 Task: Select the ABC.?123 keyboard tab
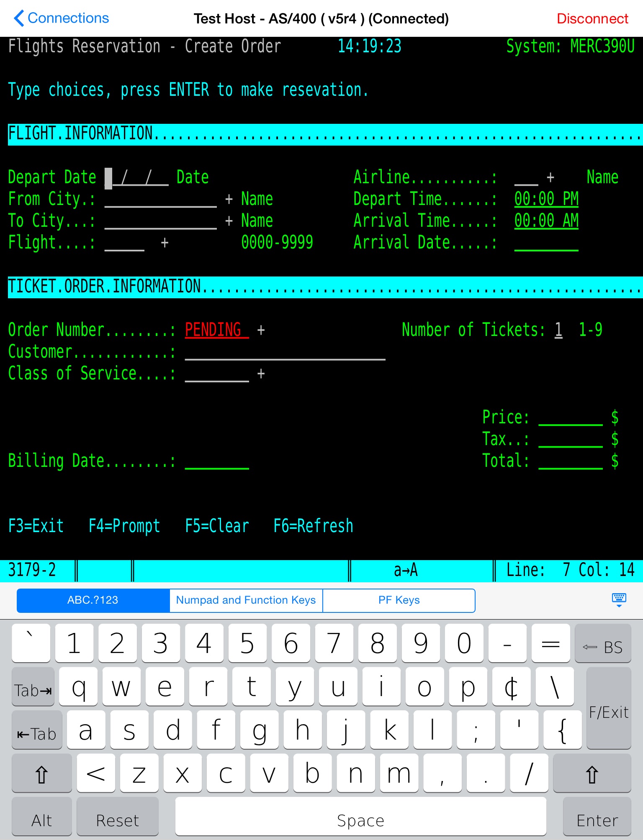[93, 600]
